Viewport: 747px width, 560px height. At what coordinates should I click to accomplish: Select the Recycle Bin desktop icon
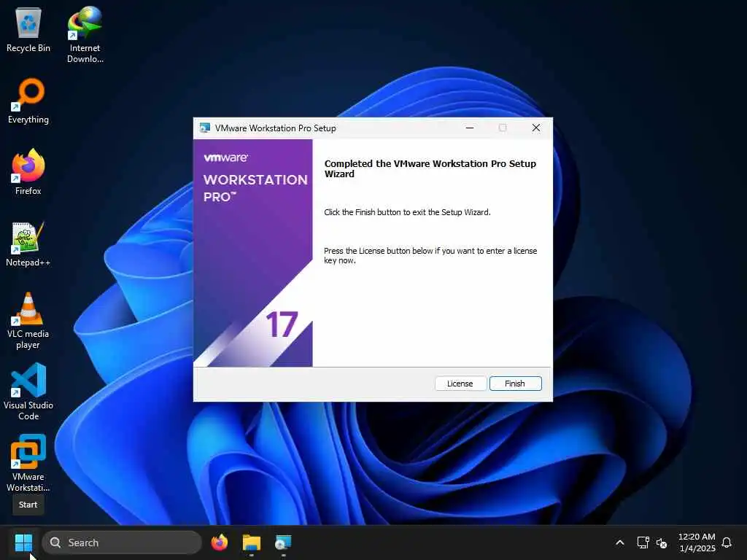click(28, 30)
